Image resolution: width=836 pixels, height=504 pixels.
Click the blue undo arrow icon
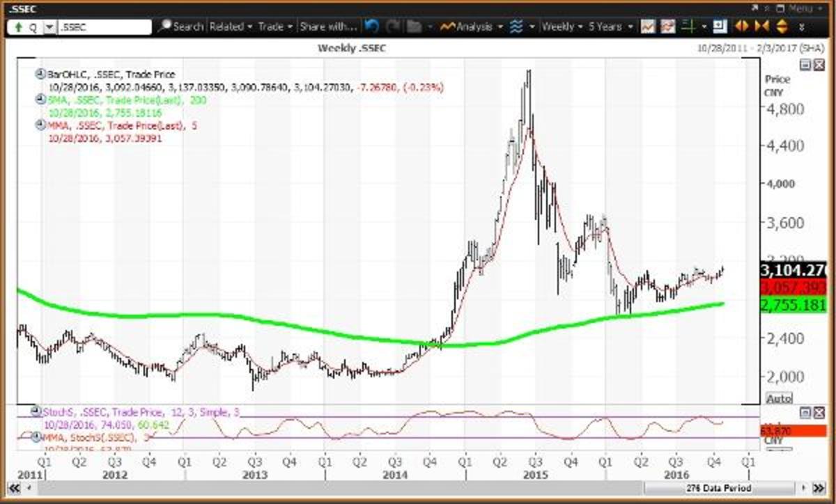[371, 26]
